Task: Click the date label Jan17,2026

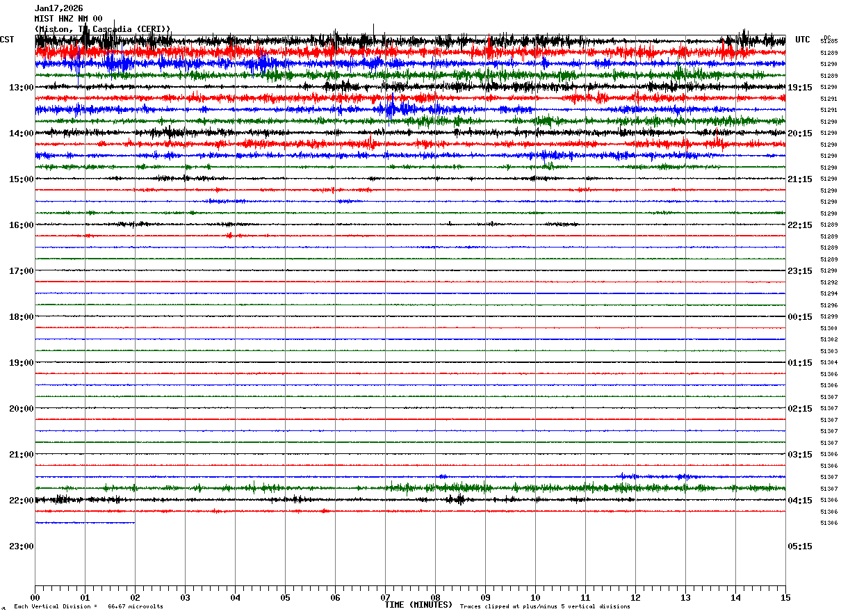Action: tap(59, 8)
